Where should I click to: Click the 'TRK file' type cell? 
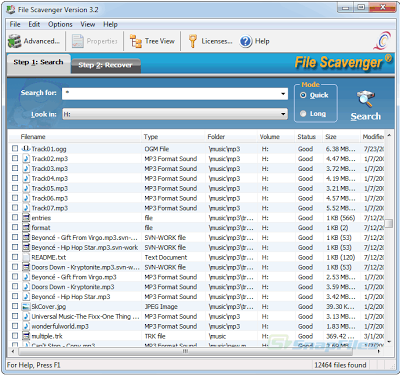[155, 336]
